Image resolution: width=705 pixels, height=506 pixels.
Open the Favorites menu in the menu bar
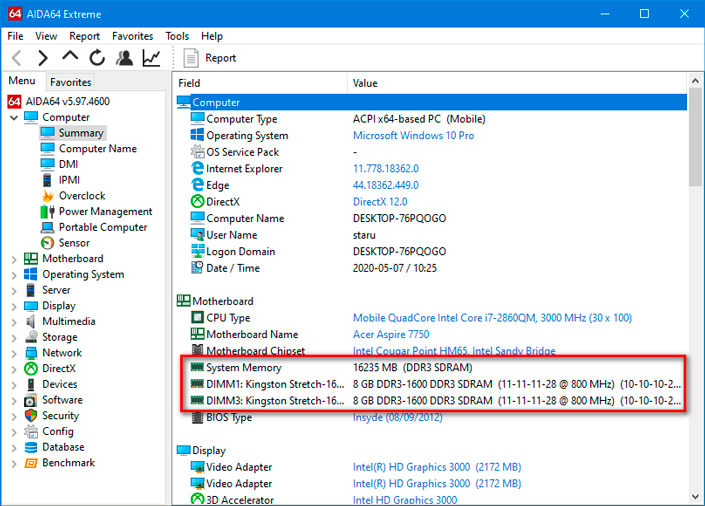133,36
